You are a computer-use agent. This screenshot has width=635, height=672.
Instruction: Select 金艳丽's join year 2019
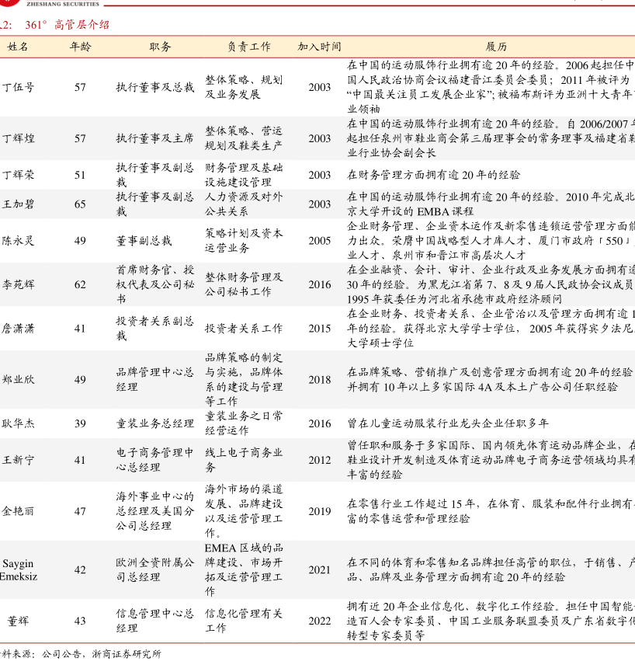(319, 511)
